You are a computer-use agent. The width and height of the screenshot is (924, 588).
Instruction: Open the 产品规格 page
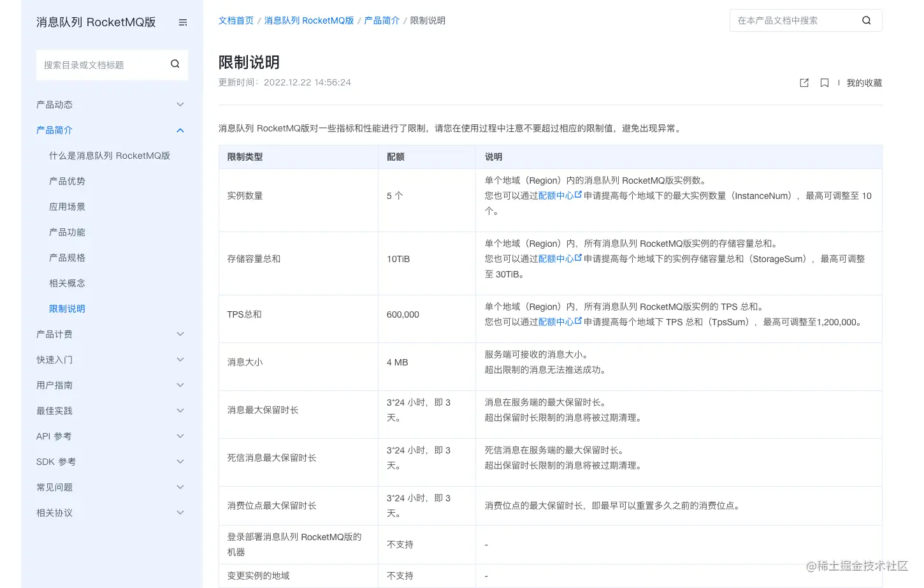67,258
